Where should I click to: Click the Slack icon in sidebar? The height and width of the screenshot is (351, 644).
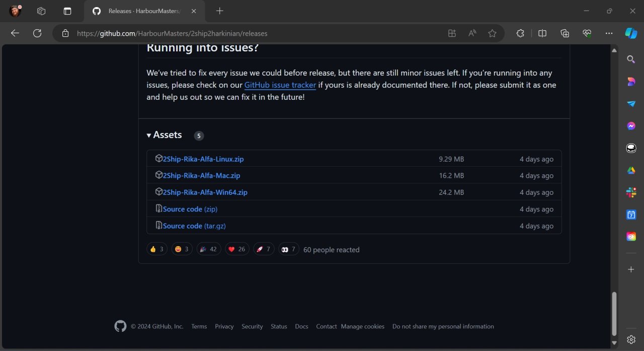[631, 192]
